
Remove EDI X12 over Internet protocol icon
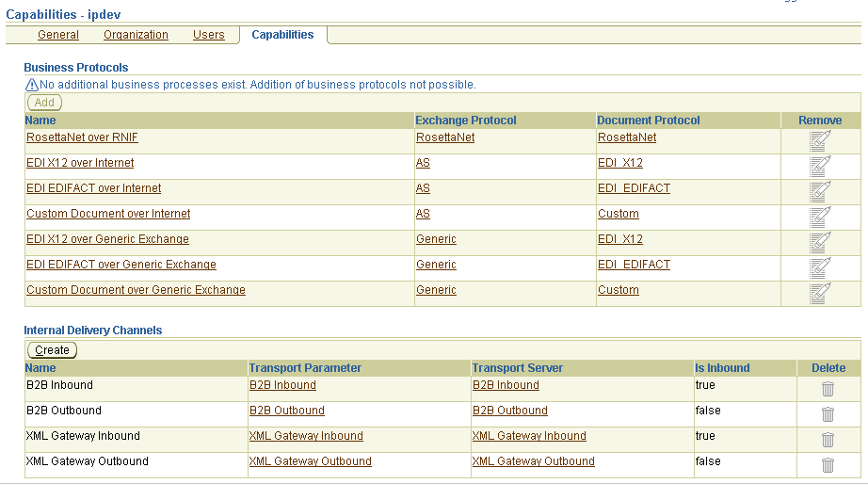[820, 166]
